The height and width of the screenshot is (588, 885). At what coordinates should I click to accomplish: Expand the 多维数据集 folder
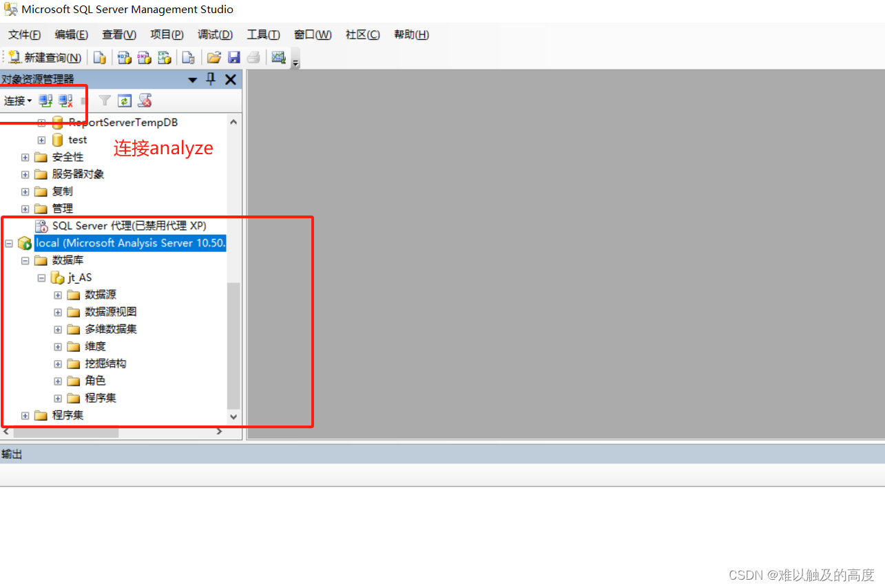click(58, 329)
